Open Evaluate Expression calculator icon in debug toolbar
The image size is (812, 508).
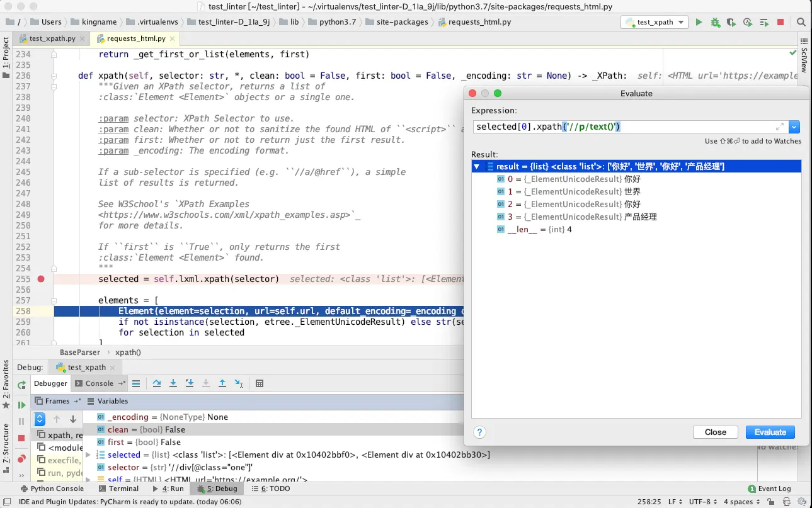click(260, 383)
